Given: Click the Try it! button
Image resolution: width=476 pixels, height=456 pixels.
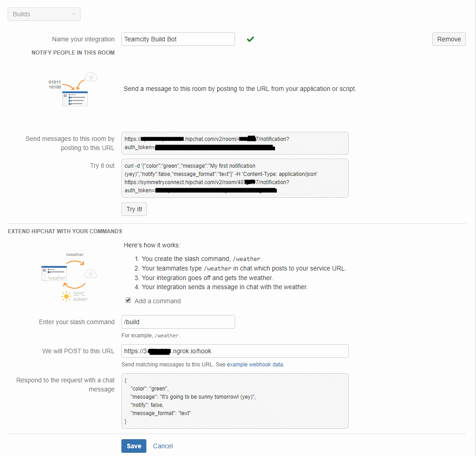Looking at the screenshot, I should [134, 209].
